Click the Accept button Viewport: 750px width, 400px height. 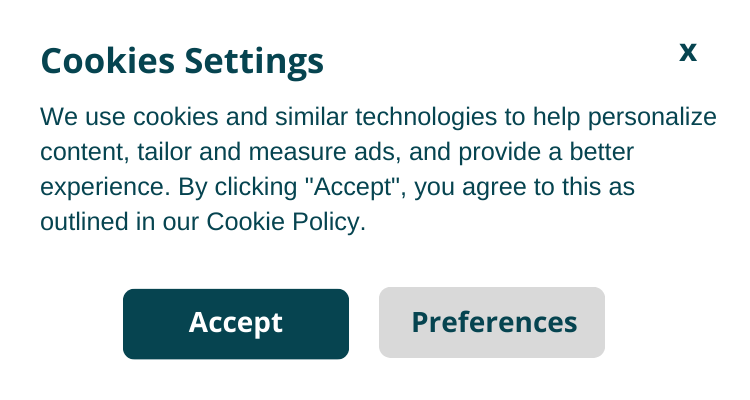[236, 323]
